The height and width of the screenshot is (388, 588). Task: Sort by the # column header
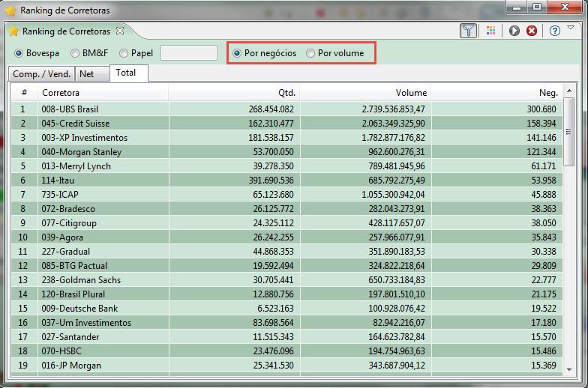pyautogui.click(x=24, y=93)
